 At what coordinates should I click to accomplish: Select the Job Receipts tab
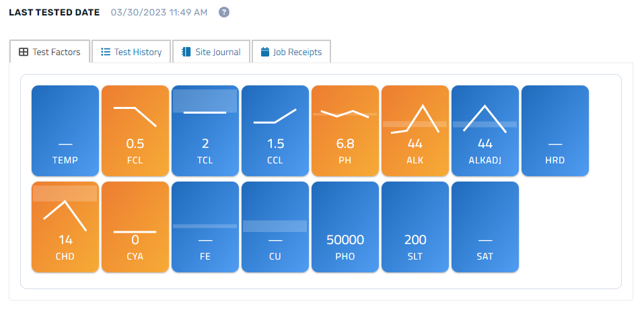point(291,51)
